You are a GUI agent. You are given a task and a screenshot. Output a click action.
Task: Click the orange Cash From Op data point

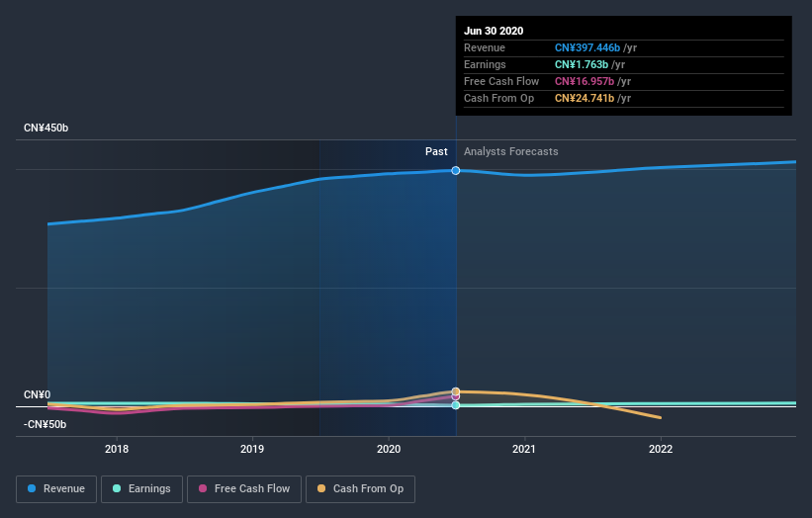[x=456, y=391]
